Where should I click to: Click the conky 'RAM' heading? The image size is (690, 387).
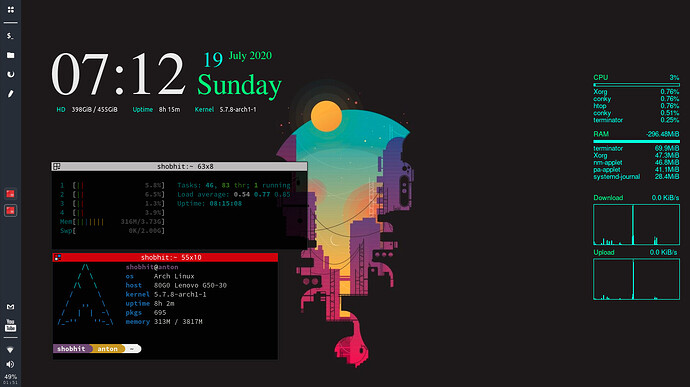[601, 134]
